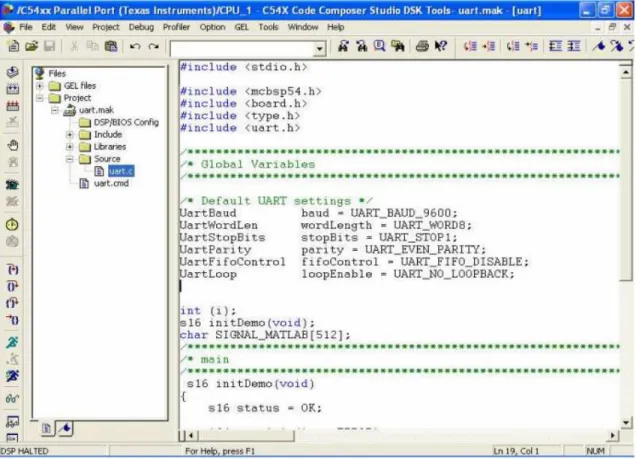Switch to Bookmarks tab below project tree

tap(65, 428)
